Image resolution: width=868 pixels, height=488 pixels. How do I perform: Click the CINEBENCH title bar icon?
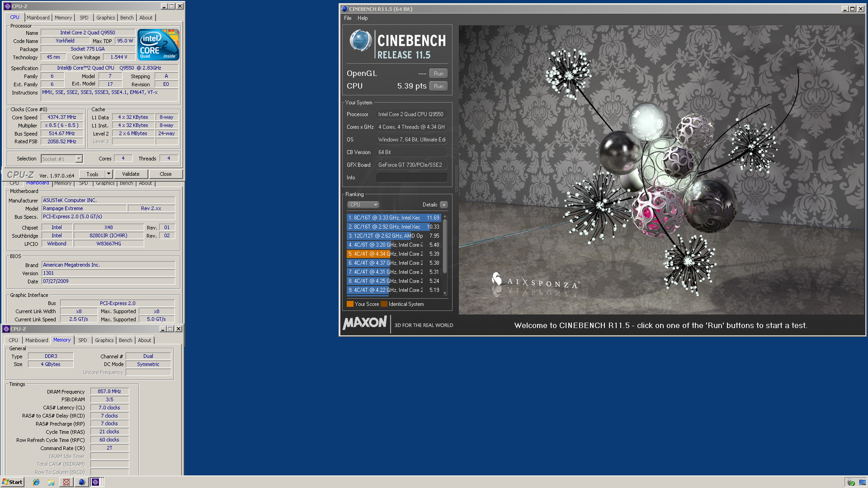345,9
